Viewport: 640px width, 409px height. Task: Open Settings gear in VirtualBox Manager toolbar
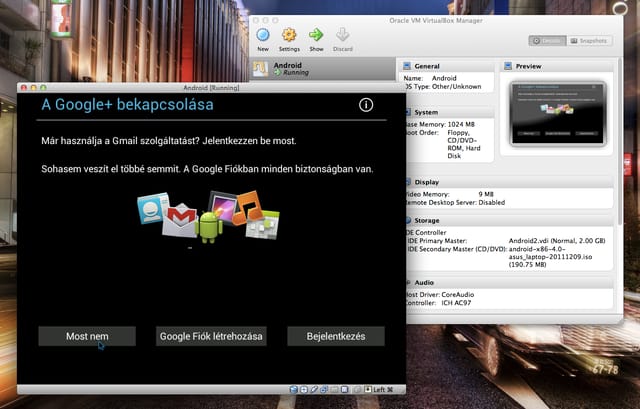pos(289,35)
